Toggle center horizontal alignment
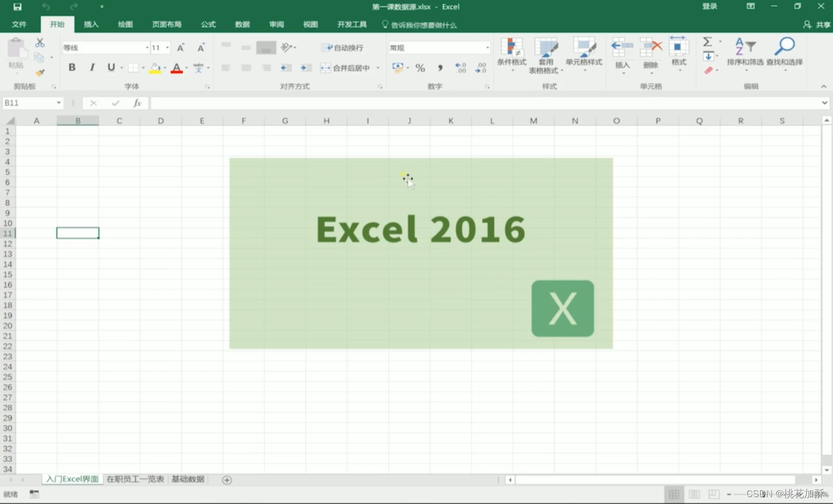Screen dimensions: 833x504 click(246, 68)
